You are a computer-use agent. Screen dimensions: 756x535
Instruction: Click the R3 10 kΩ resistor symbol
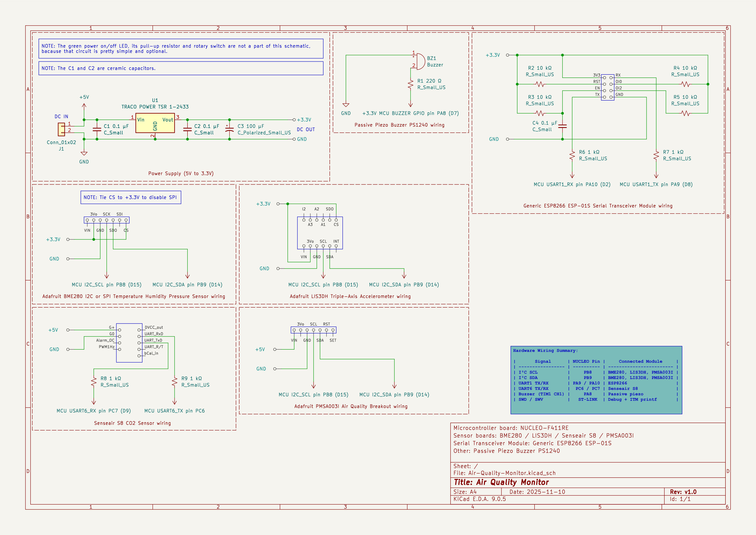click(x=540, y=113)
